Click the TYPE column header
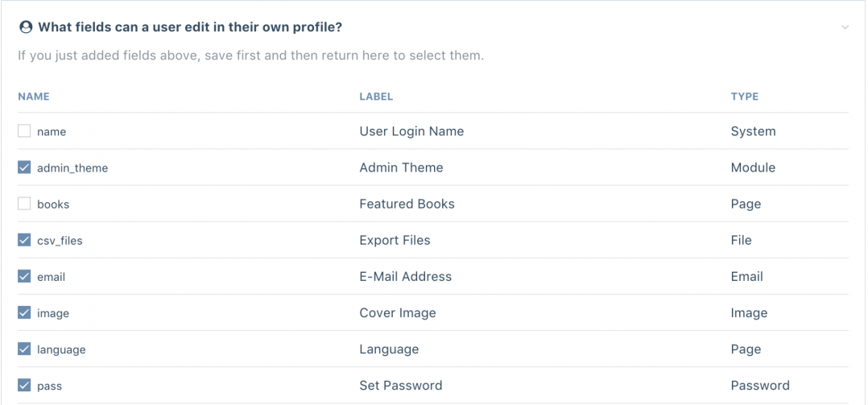Viewport: 868px width, 405px height. pyautogui.click(x=745, y=97)
